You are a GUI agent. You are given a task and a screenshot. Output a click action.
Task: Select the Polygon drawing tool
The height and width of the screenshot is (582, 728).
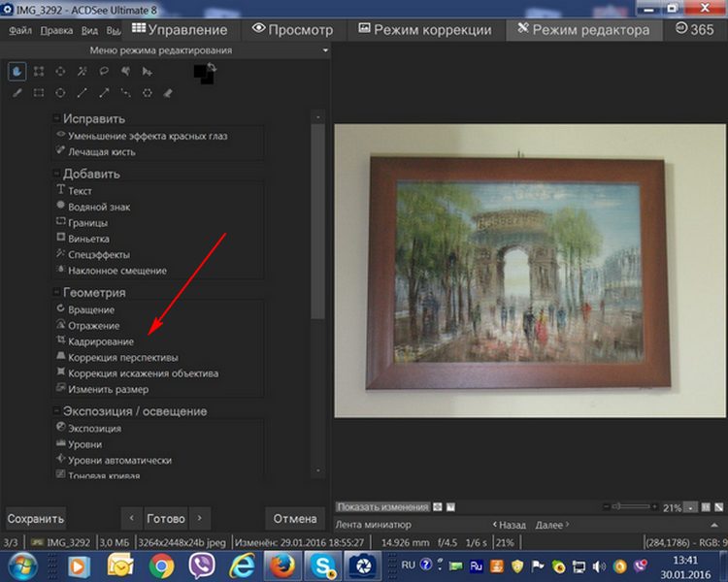coord(148,93)
